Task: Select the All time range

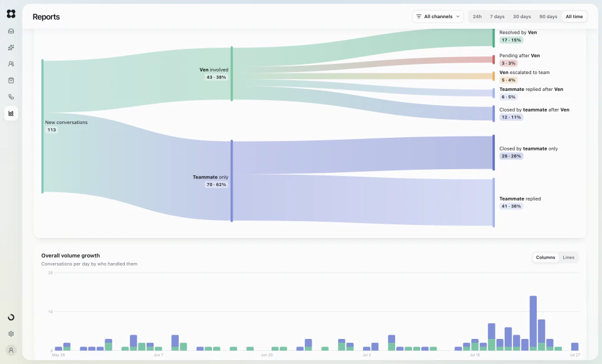Action: click(574, 16)
